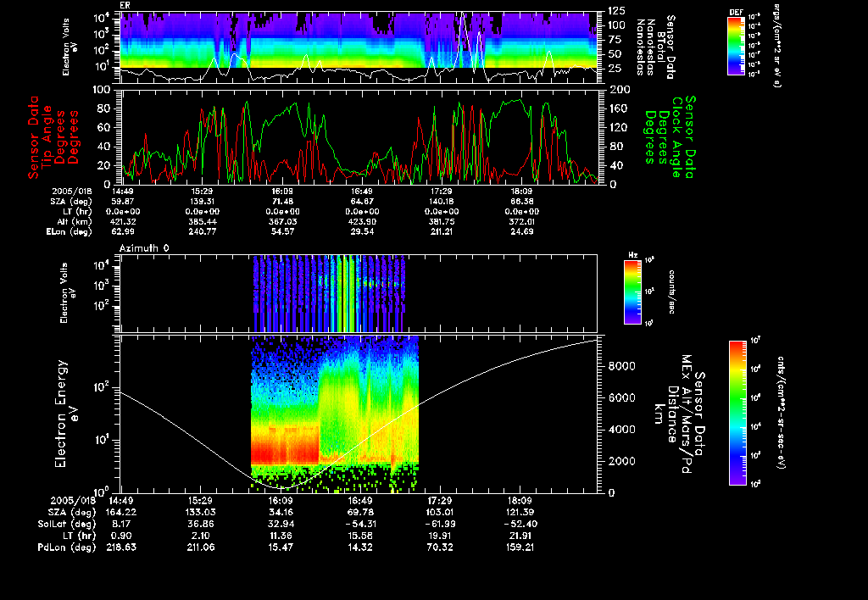The height and width of the screenshot is (600, 868).
Task: Click SZA value 59.87
Action: (x=123, y=202)
